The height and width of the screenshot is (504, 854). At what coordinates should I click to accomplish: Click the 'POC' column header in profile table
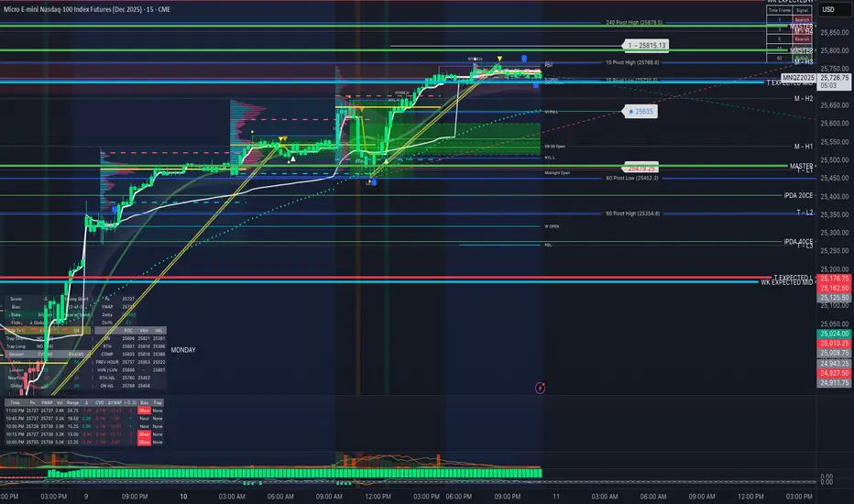(x=128, y=331)
